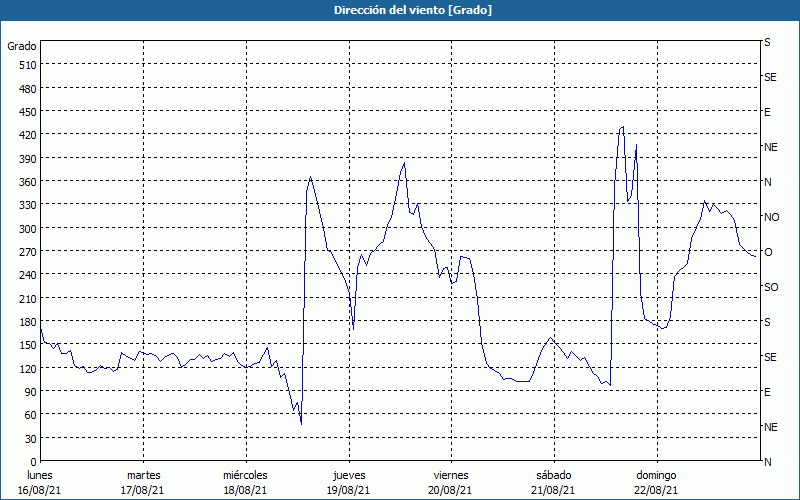
Task: Click the "sábado" day label
Action: pyautogui.click(x=554, y=475)
